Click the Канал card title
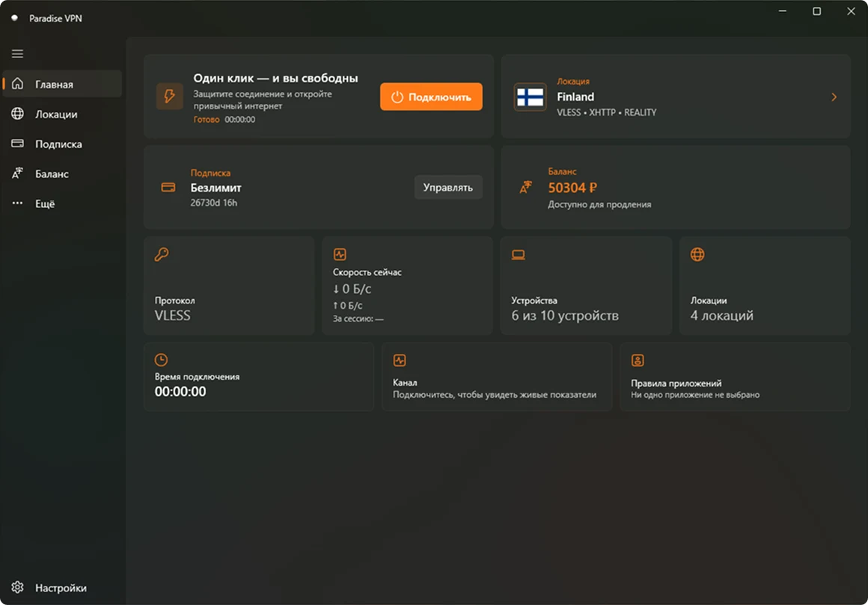The image size is (868, 605). point(406,383)
